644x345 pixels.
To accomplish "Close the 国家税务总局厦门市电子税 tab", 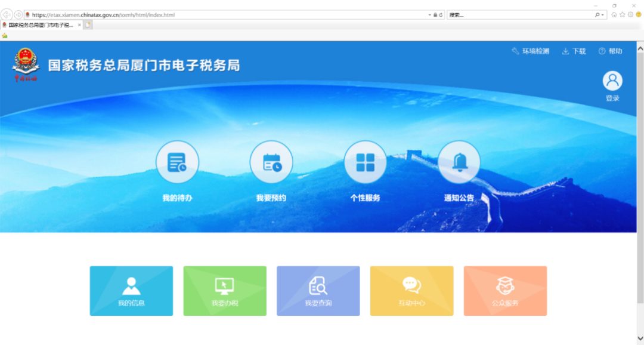I will [79, 25].
